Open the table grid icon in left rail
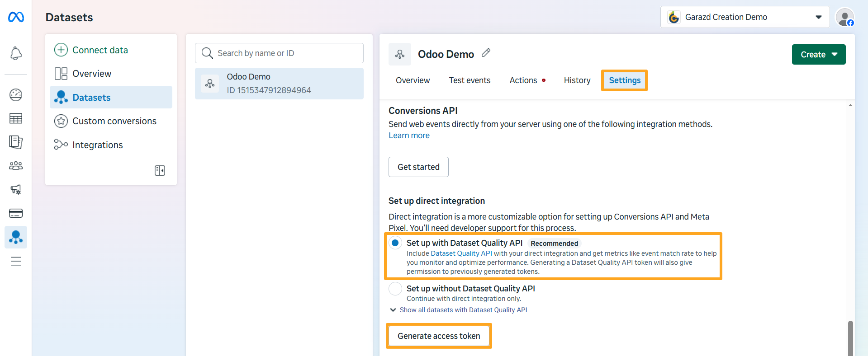Image resolution: width=868 pixels, height=356 pixels. tap(16, 119)
